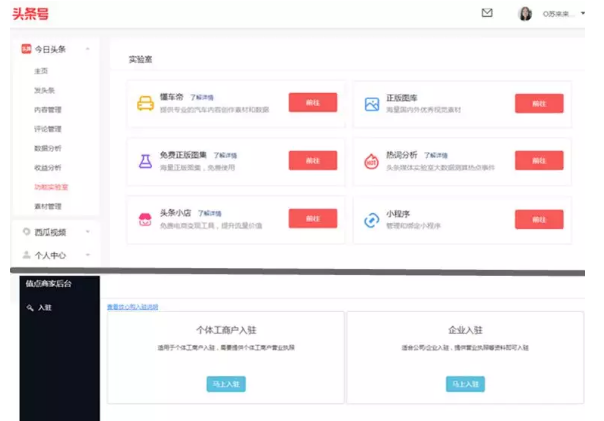Expand the 西瓜视频 section chevron
Image resolution: width=604 pixels, height=421 pixels.
[x=88, y=231]
